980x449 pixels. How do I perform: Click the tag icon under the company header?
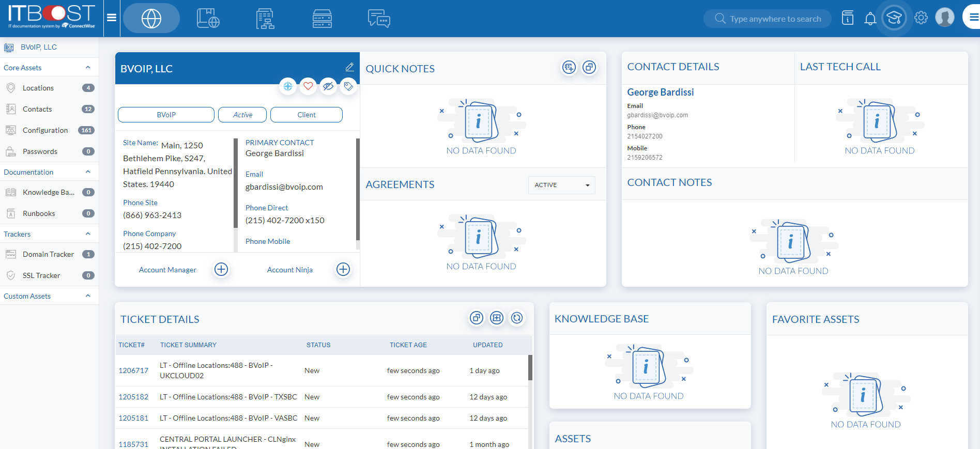point(348,86)
